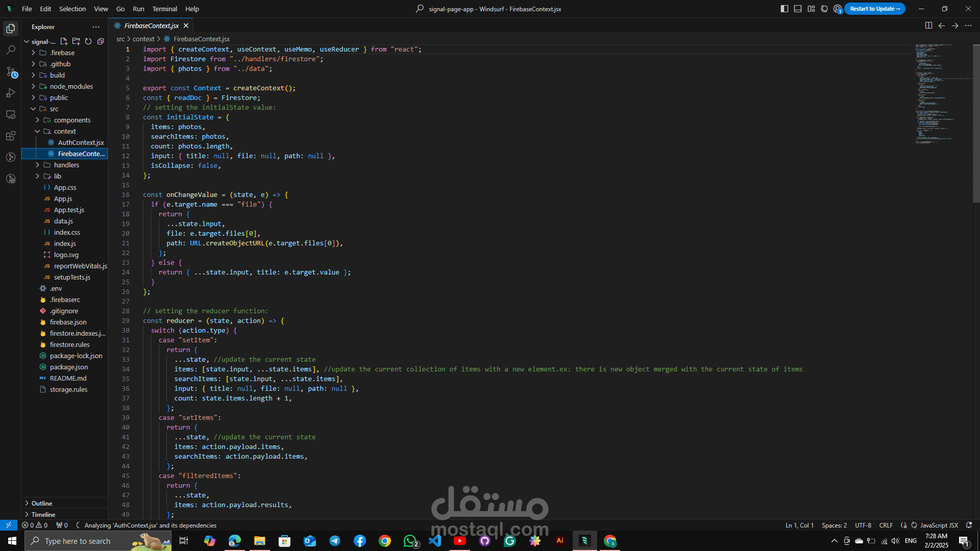Screen dimensions: 980x551
Task: Open the accounts profile icon
Action: (837, 9)
